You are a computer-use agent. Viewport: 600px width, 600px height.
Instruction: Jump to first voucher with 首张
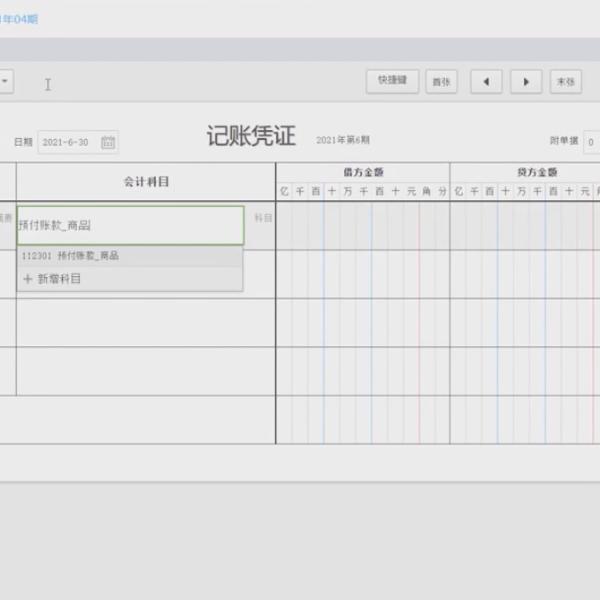click(441, 82)
